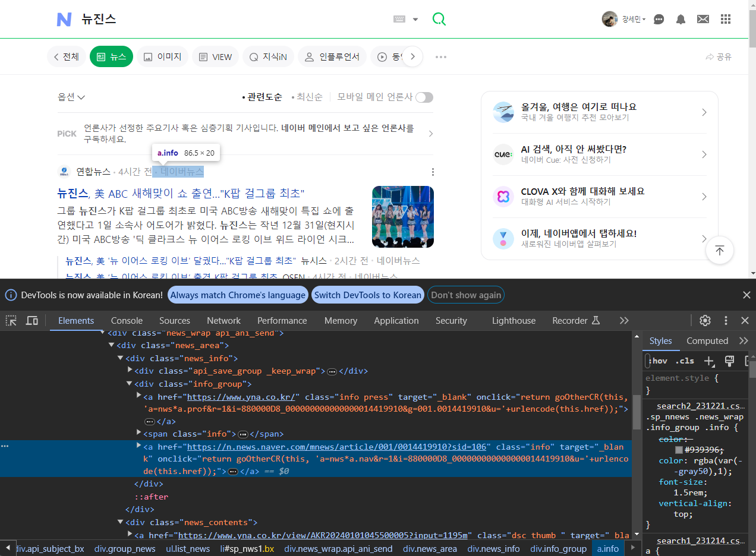
Task: Open the Computed styles tab
Action: [707, 341]
